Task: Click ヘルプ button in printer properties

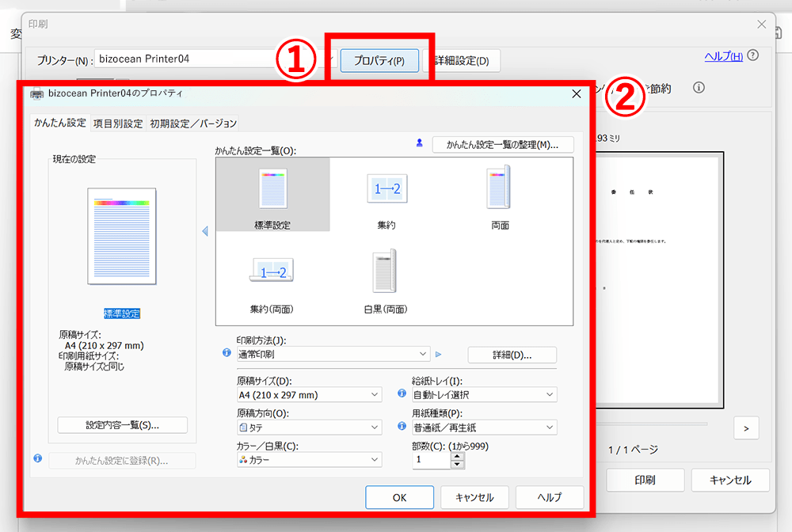Action: 550,498
